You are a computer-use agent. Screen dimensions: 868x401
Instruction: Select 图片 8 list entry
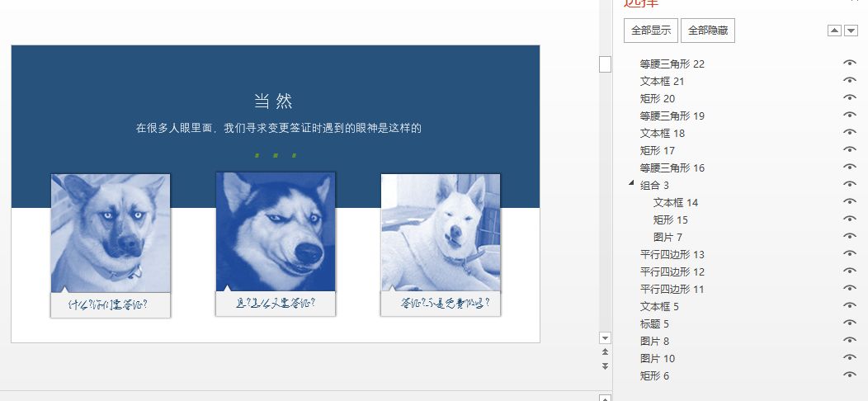click(x=654, y=342)
